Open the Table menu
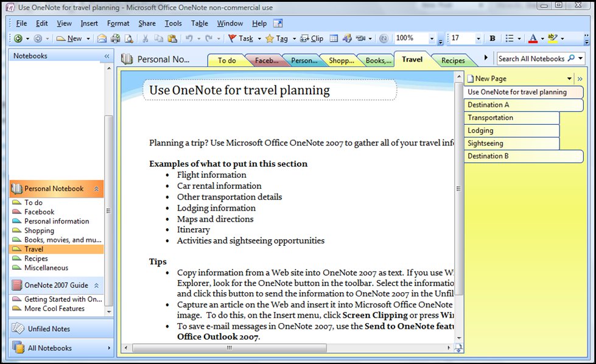 (x=200, y=24)
